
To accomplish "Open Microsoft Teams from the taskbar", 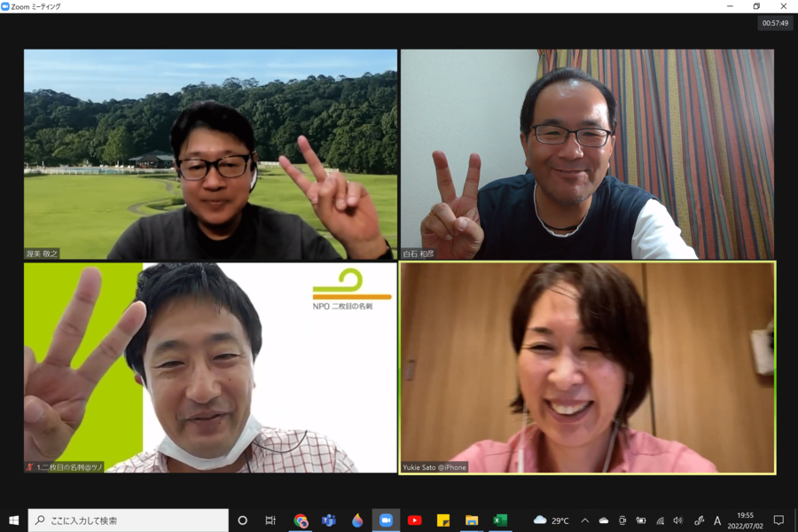I will 329,520.
